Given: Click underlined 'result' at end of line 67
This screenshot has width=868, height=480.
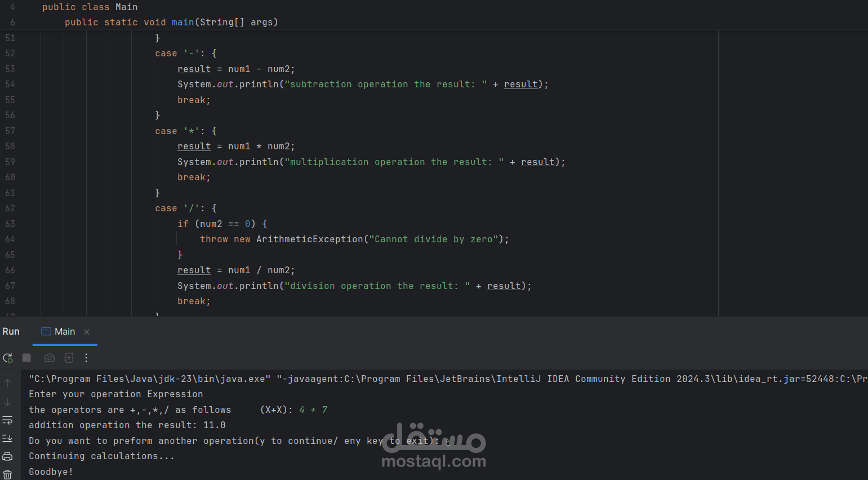Looking at the screenshot, I should tap(504, 286).
